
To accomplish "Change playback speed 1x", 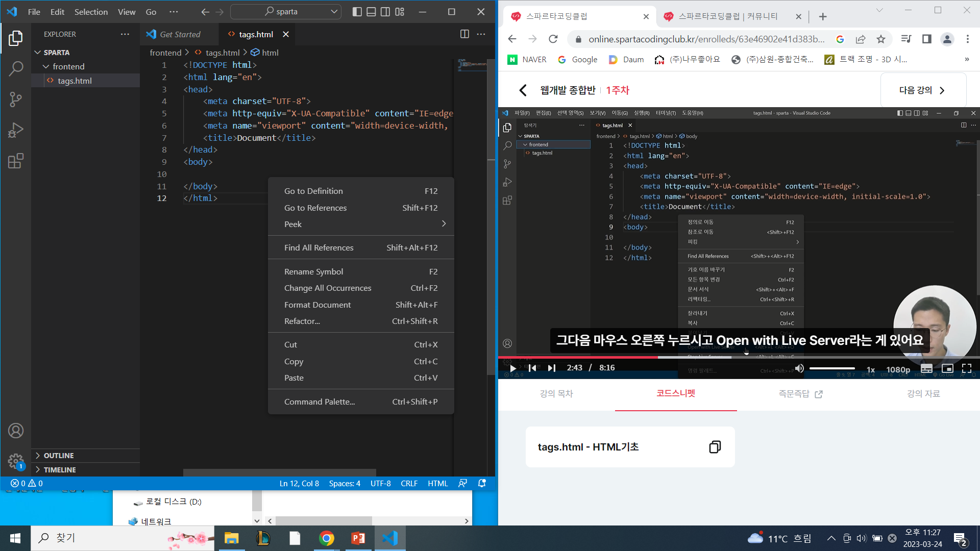I will [871, 369].
